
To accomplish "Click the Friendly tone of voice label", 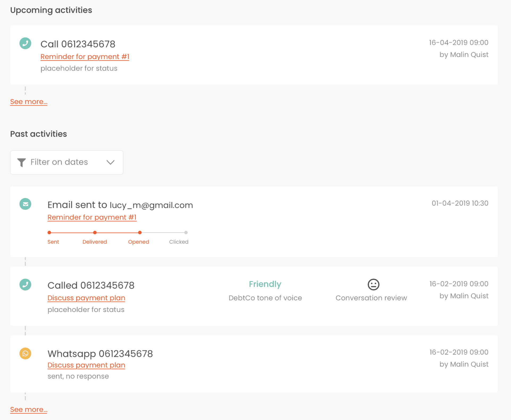I will point(265,284).
